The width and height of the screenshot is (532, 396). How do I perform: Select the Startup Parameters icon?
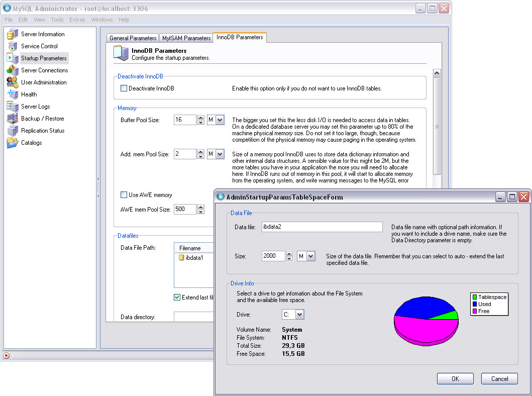(13, 58)
